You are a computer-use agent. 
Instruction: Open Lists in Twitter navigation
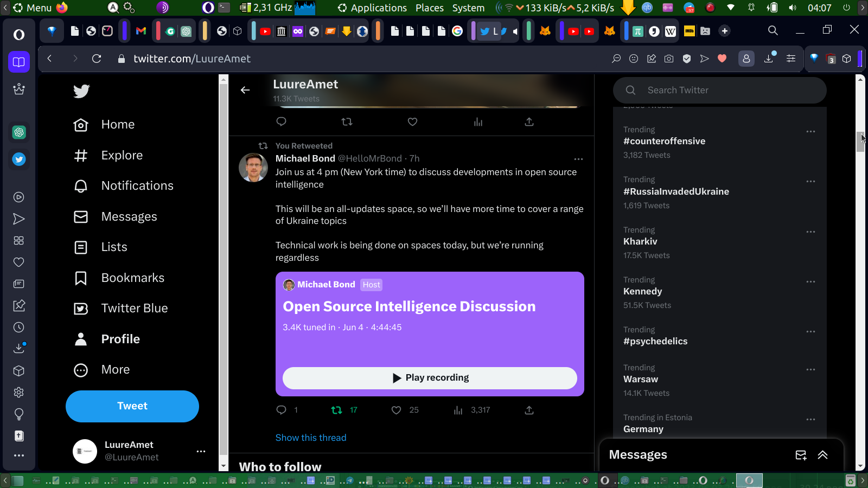(x=100, y=247)
